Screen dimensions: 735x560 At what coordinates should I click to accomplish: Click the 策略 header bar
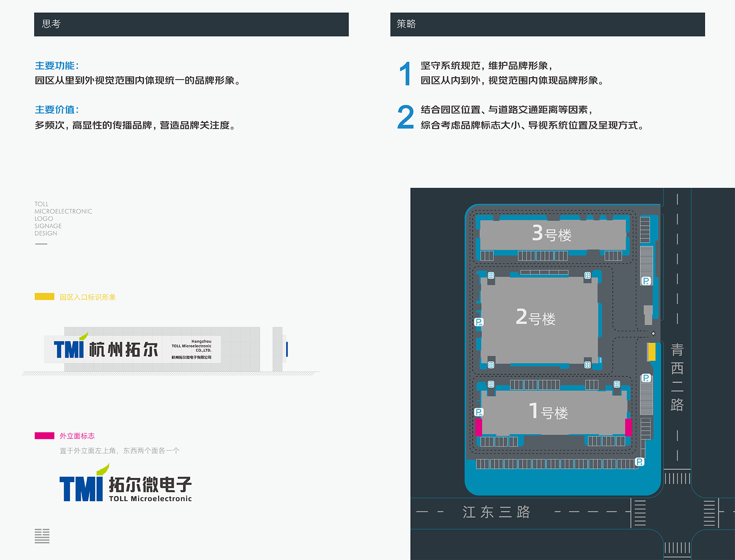[547, 24]
